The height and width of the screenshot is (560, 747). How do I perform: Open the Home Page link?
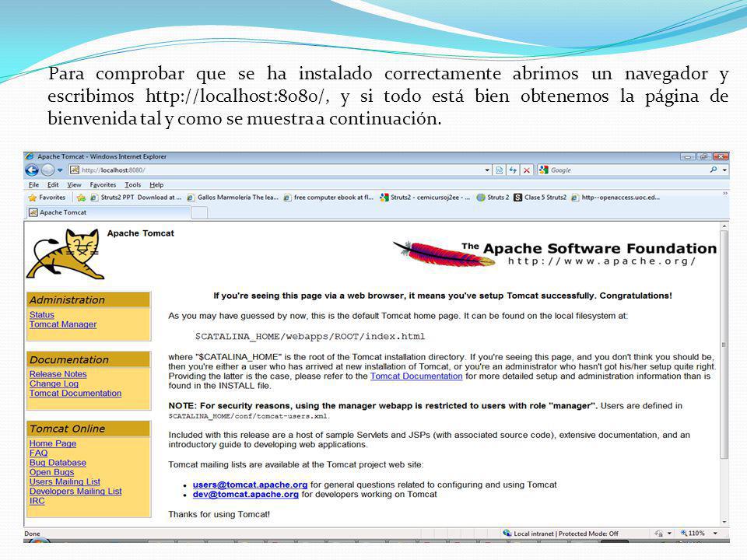point(53,443)
